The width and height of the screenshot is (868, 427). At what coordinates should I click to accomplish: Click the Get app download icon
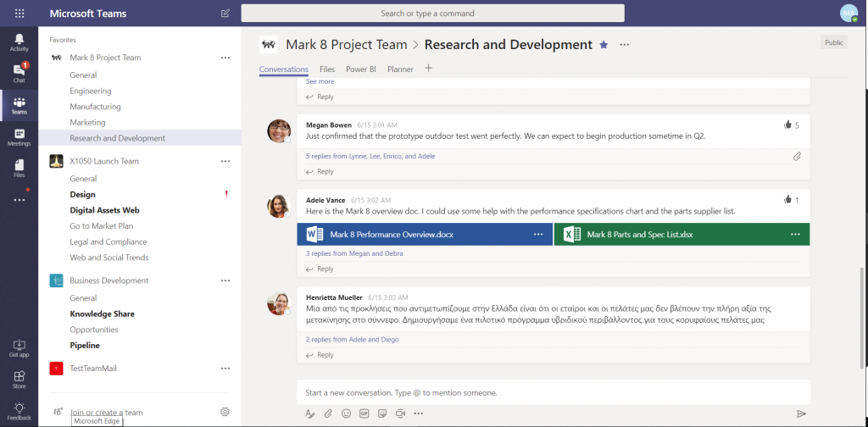[19, 348]
